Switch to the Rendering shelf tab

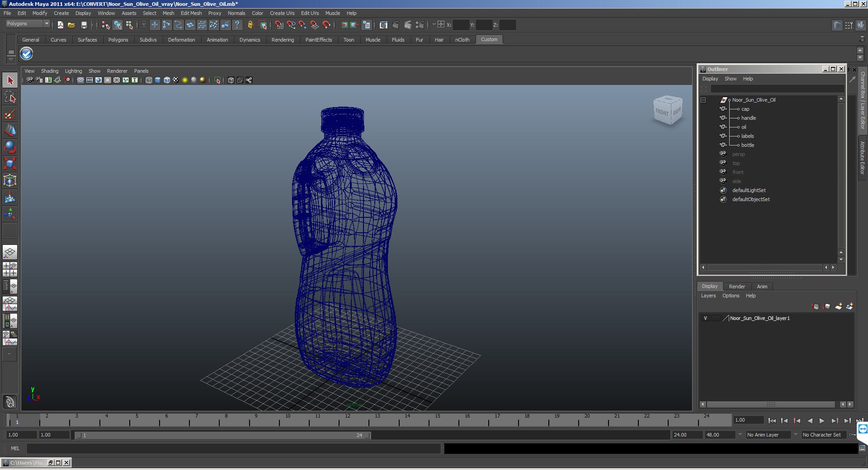[283, 40]
